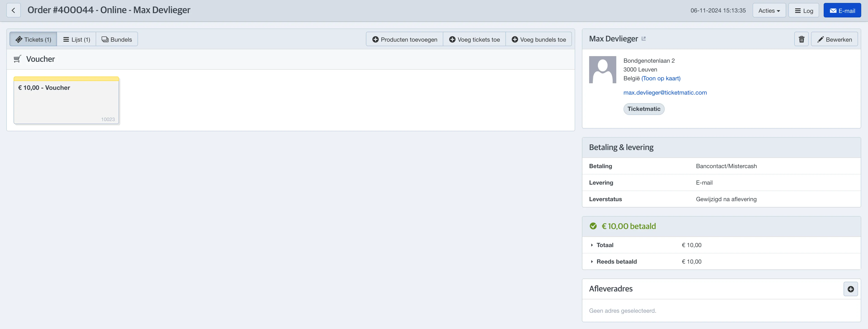Click the green paid checkmark icon

click(593, 226)
